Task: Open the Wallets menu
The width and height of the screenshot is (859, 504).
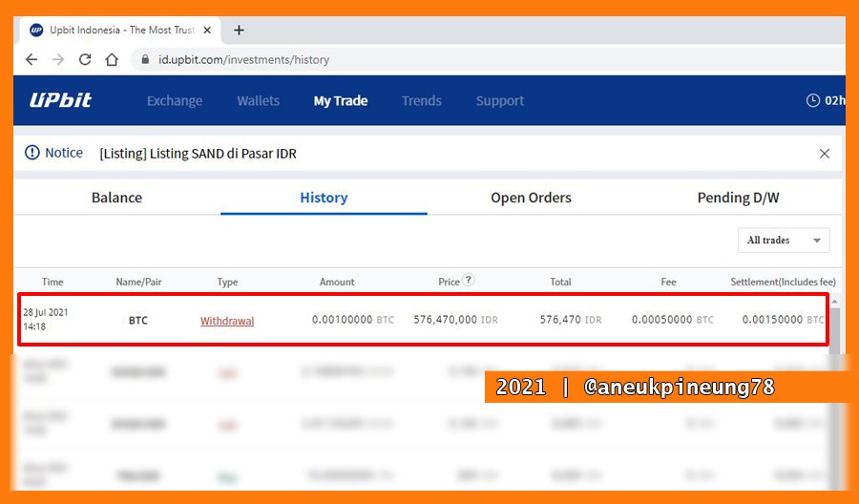Action: tap(258, 101)
